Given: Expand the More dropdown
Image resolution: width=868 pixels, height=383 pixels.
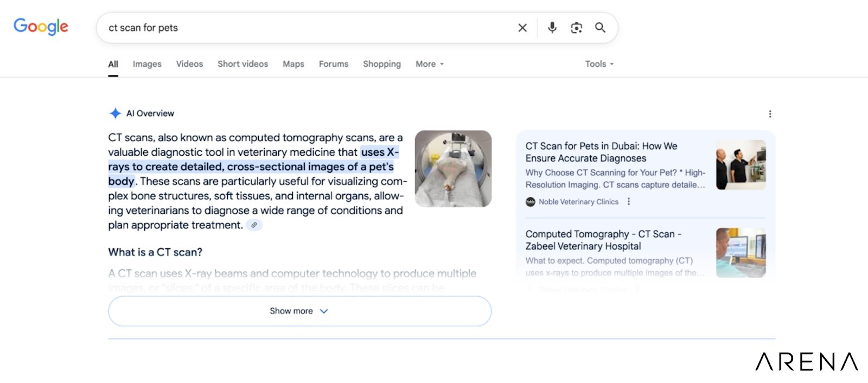Looking at the screenshot, I should [x=430, y=64].
